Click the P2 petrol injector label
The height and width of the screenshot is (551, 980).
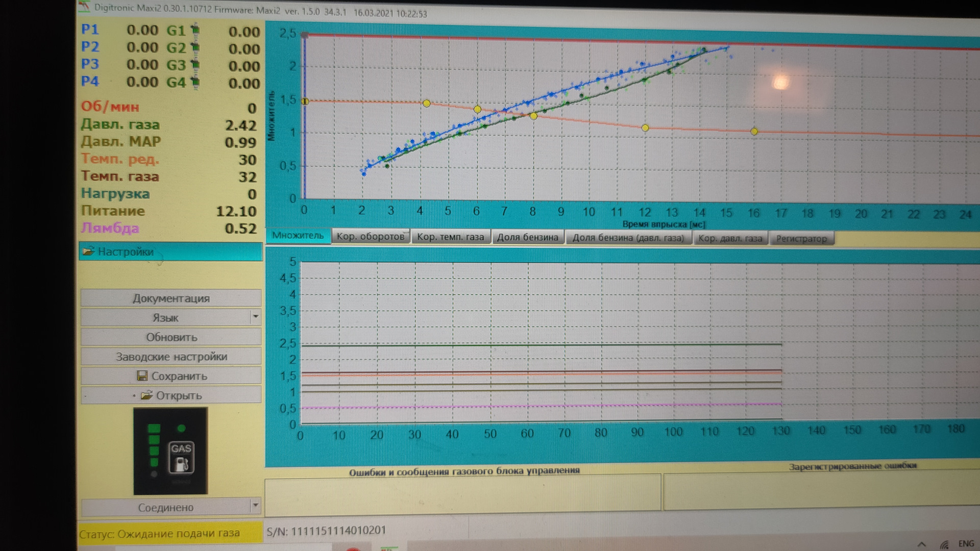pos(90,47)
